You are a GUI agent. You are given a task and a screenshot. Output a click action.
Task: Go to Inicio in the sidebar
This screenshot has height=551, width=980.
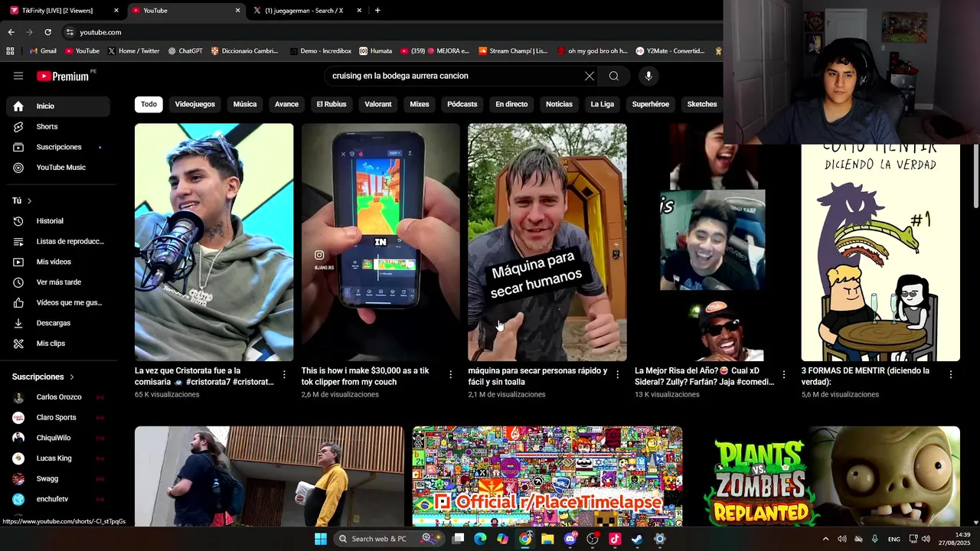tap(58, 106)
